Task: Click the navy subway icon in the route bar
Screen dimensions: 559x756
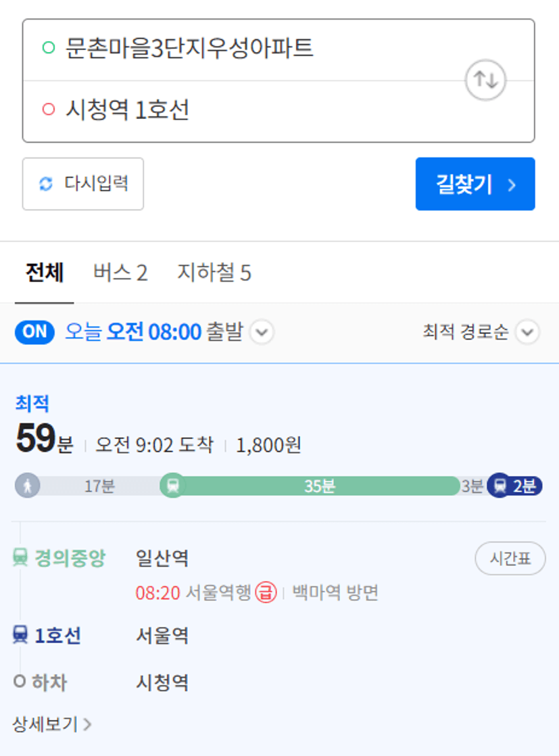Action: (500, 486)
